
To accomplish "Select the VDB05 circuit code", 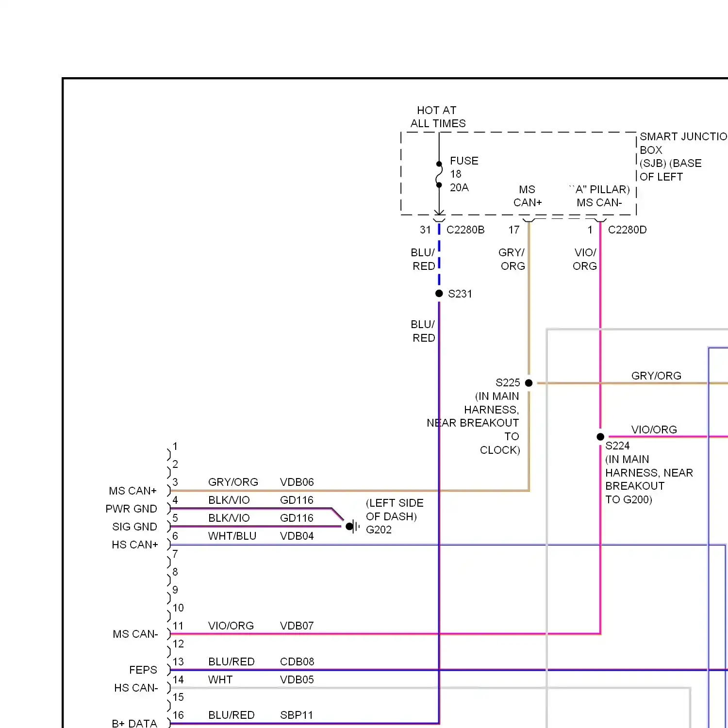I will pos(297,679).
